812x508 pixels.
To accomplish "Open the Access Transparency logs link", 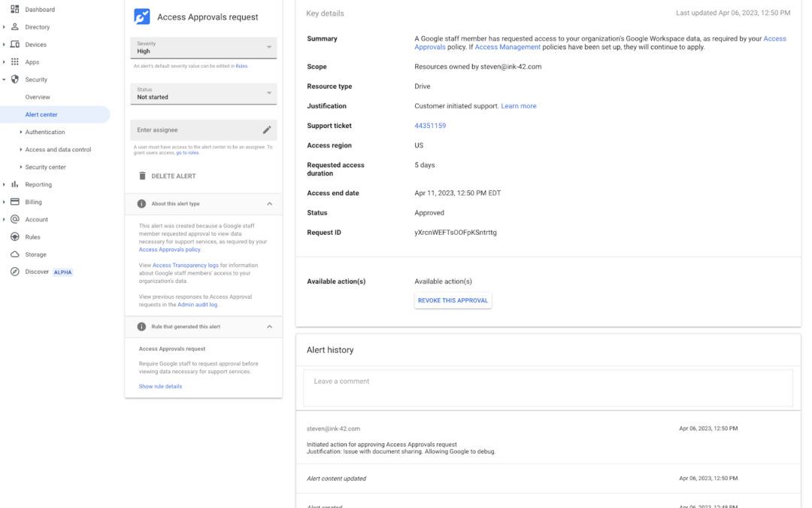I will click(186, 266).
